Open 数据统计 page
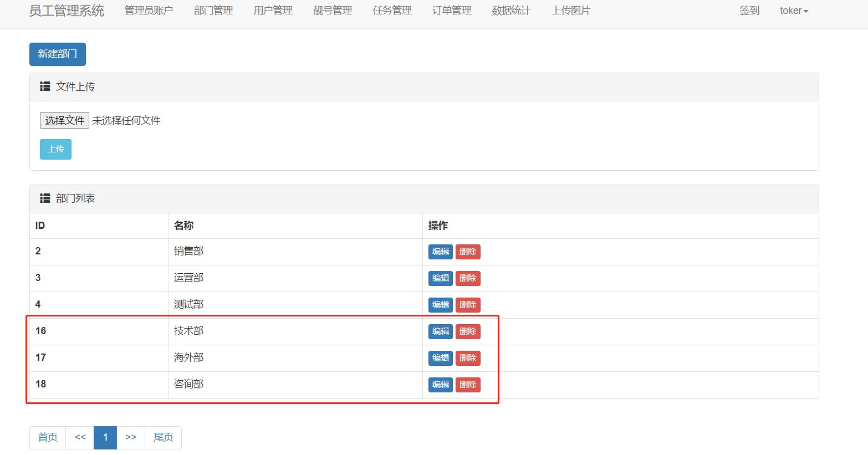This screenshot has height=455, width=868. (511, 11)
